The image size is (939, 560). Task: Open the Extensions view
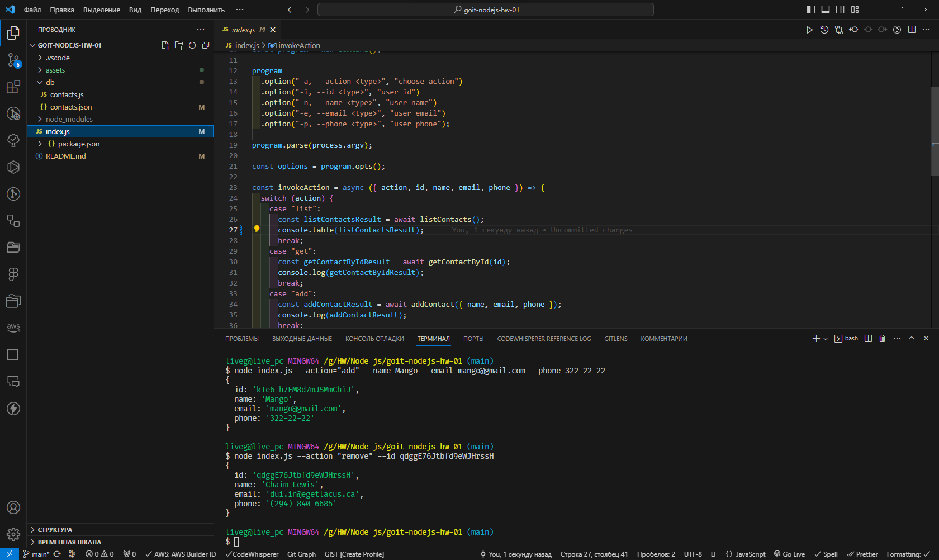tap(13, 87)
